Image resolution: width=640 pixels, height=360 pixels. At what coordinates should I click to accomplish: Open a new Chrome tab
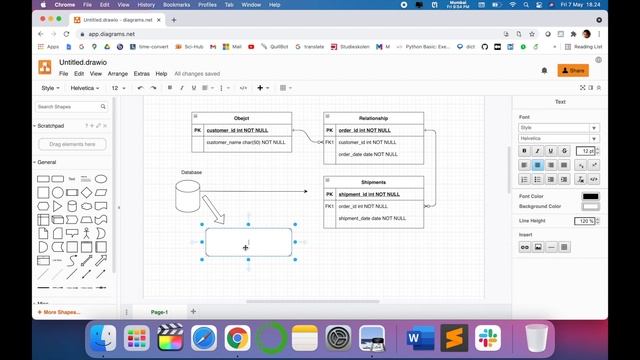click(174, 20)
